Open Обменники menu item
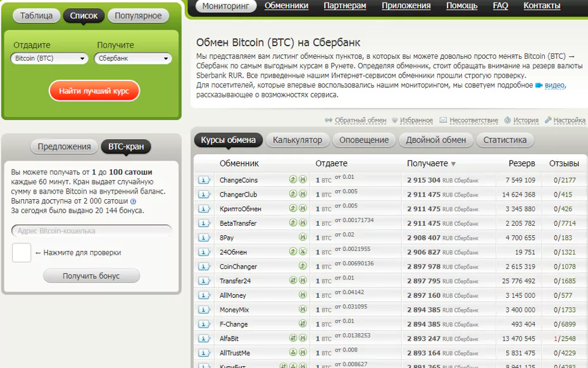The width and height of the screenshot is (588, 368). (x=287, y=6)
